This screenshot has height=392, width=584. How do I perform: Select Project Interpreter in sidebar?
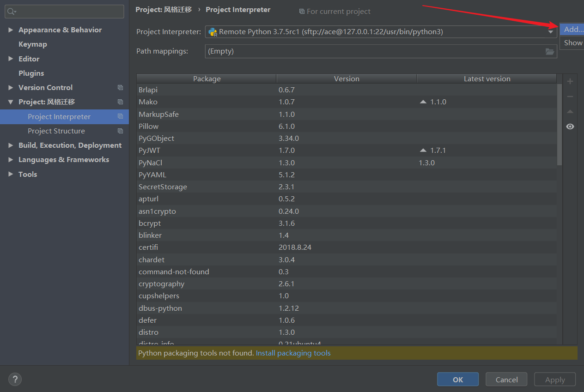click(65, 116)
